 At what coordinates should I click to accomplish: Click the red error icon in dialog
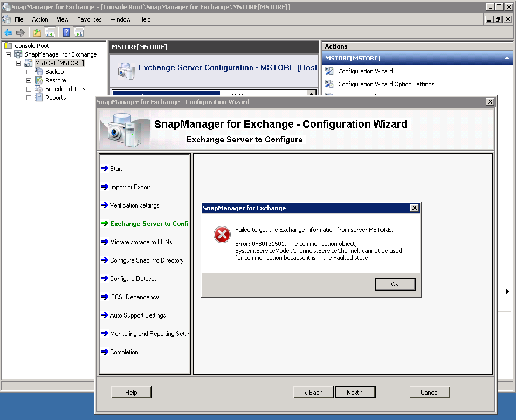(222, 235)
